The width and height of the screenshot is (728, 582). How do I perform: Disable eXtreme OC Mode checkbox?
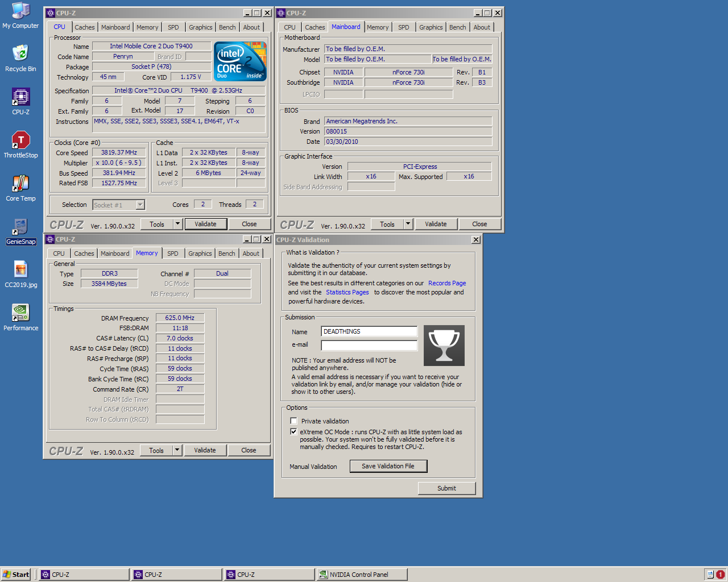pos(293,432)
